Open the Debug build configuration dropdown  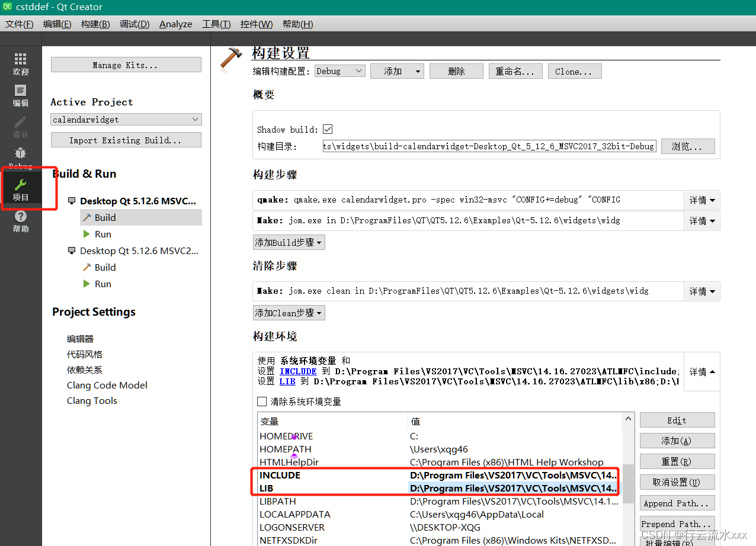click(x=339, y=71)
